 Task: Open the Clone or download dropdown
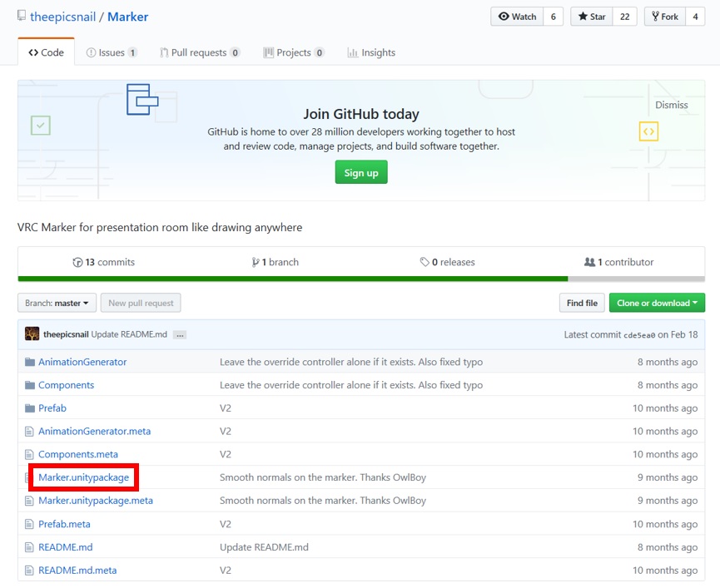coord(657,303)
